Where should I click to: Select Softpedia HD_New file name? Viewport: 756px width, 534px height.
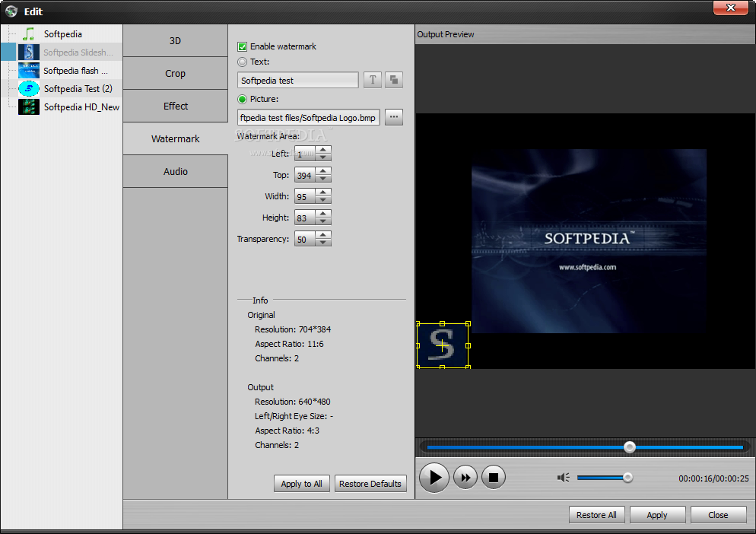[x=81, y=107]
